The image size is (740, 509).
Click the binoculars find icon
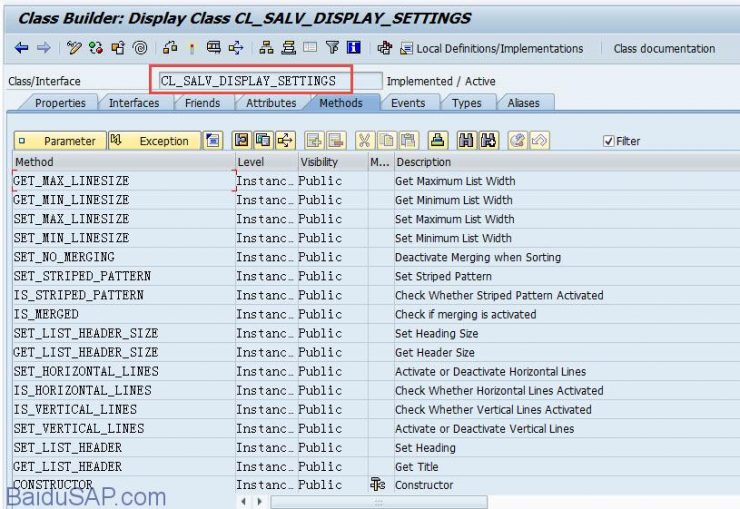point(466,141)
